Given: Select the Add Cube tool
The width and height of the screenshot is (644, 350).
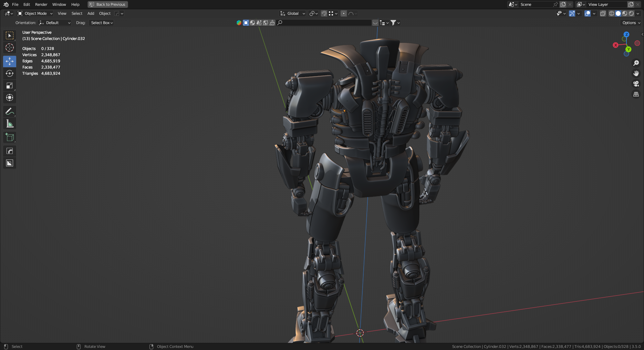Looking at the screenshot, I should pyautogui.click(x=10, y=137).
